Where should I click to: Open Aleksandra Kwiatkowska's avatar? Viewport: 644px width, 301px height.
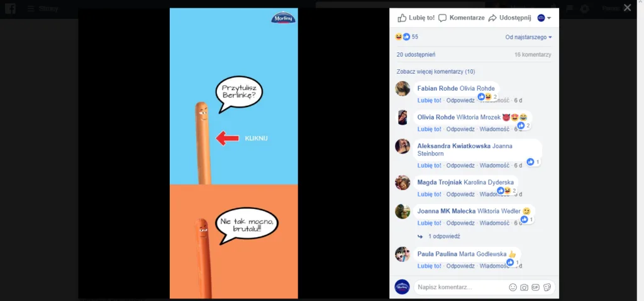point(402,146)
